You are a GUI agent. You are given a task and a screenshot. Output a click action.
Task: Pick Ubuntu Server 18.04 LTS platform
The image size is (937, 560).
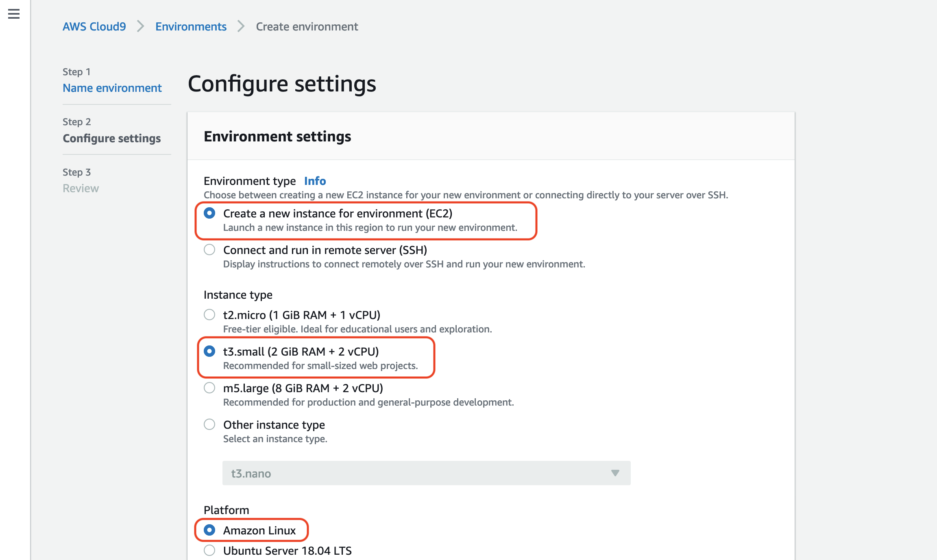point(209,550)
